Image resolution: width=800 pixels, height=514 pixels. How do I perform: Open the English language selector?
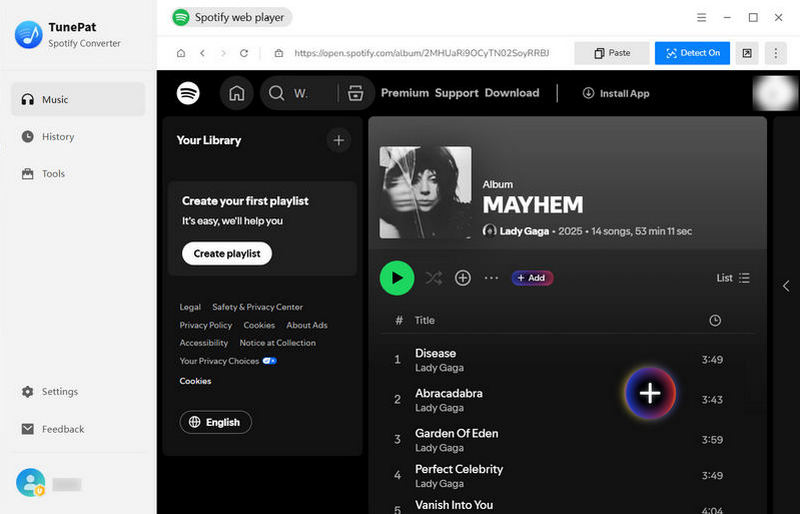point(216,422)
